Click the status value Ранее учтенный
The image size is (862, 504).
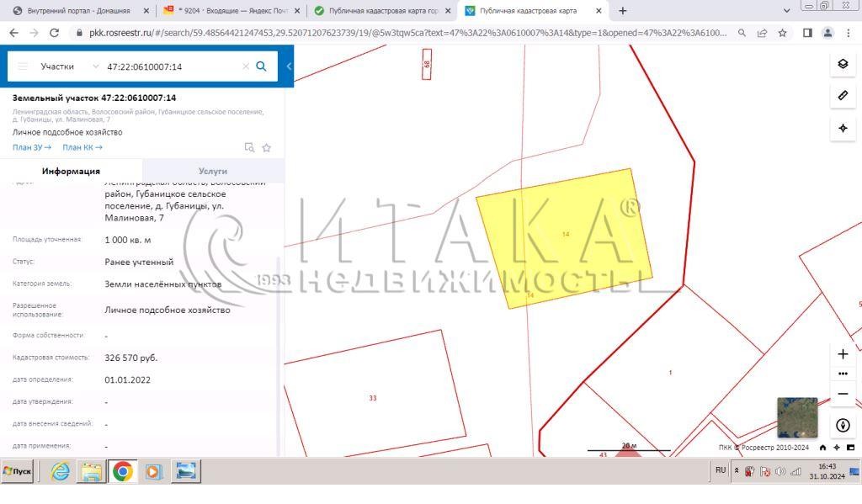click(x=139, y=263)
